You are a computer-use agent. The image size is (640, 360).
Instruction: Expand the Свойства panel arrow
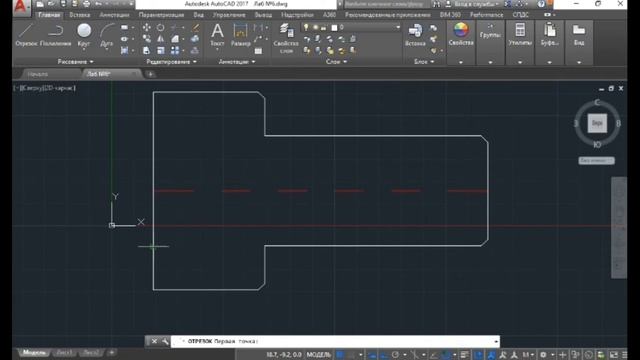pos(461,62)
